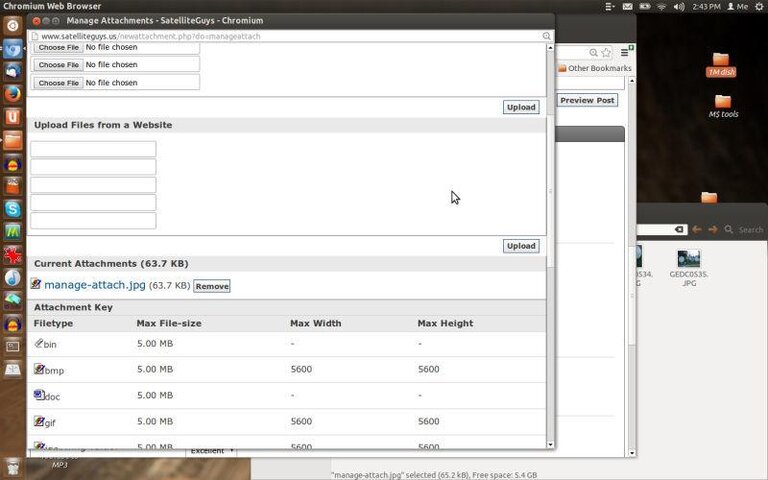This screenshot has height=480, width=768.
Task: Click the bottom Choose File button
Action: point(58,83)
